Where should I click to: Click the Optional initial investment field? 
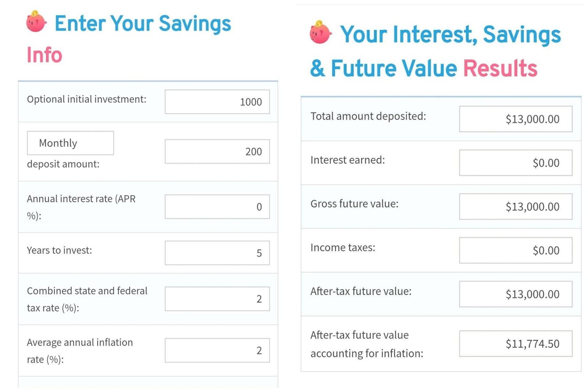point(217,102)
